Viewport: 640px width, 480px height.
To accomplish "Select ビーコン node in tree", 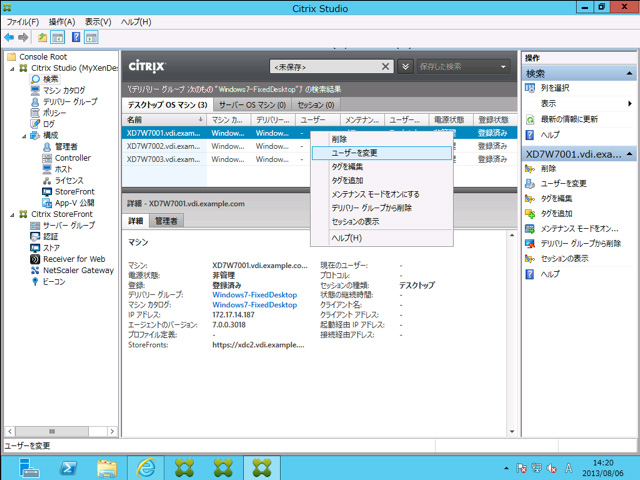I will (x=54, y=282).
